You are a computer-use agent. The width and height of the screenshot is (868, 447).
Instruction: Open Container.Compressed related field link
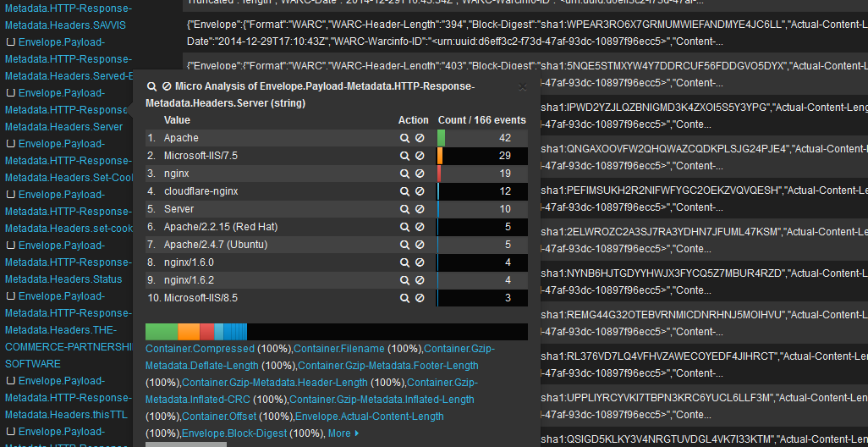200,349
